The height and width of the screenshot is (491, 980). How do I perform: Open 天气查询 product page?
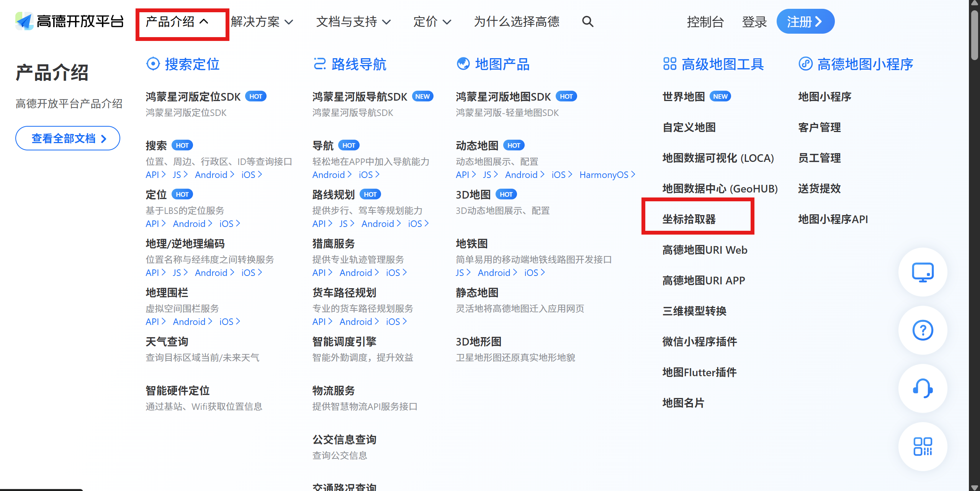167,342
